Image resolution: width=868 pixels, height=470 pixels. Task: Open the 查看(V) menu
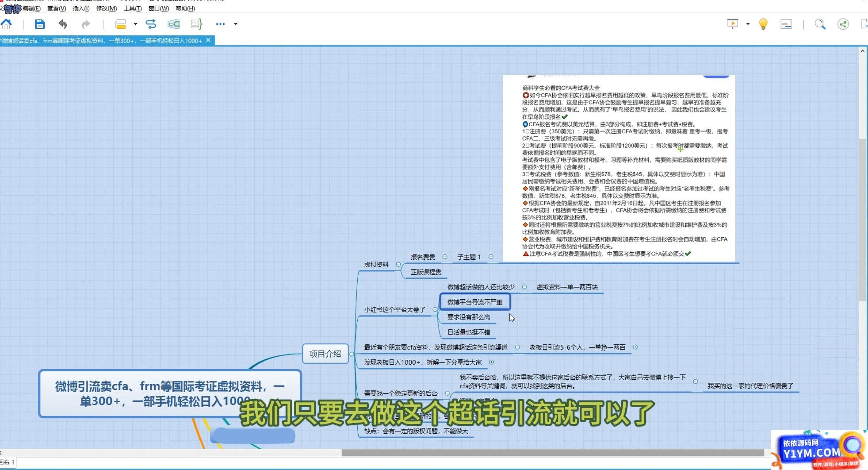(57, 8)
